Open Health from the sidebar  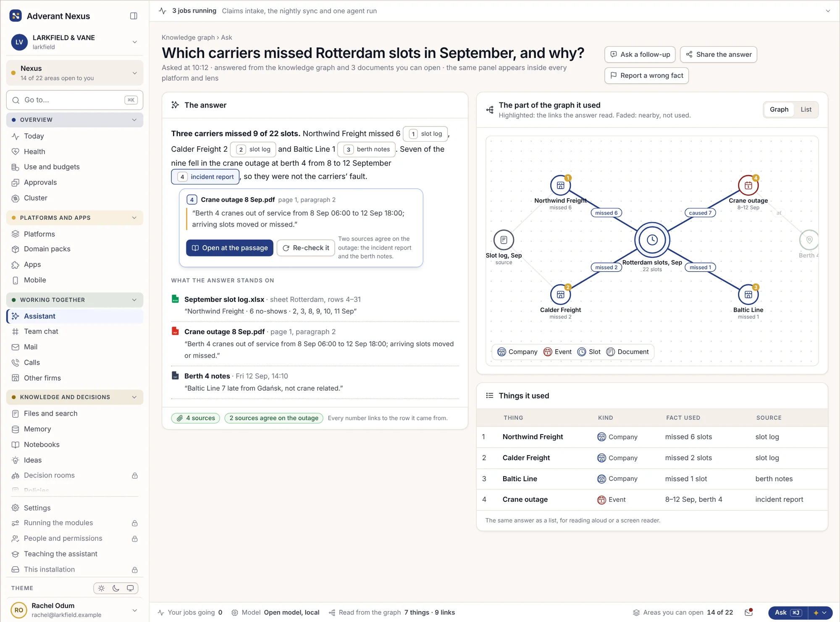(75, 151)
